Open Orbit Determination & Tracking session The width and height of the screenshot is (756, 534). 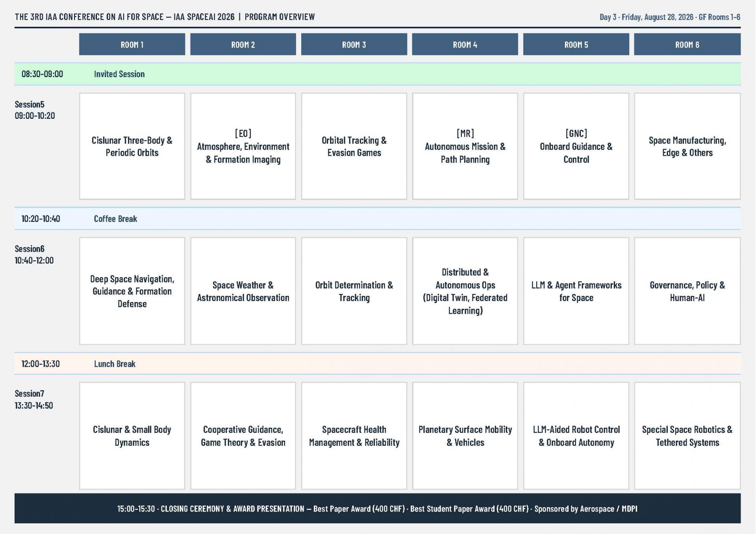click(x=354, y=291)
